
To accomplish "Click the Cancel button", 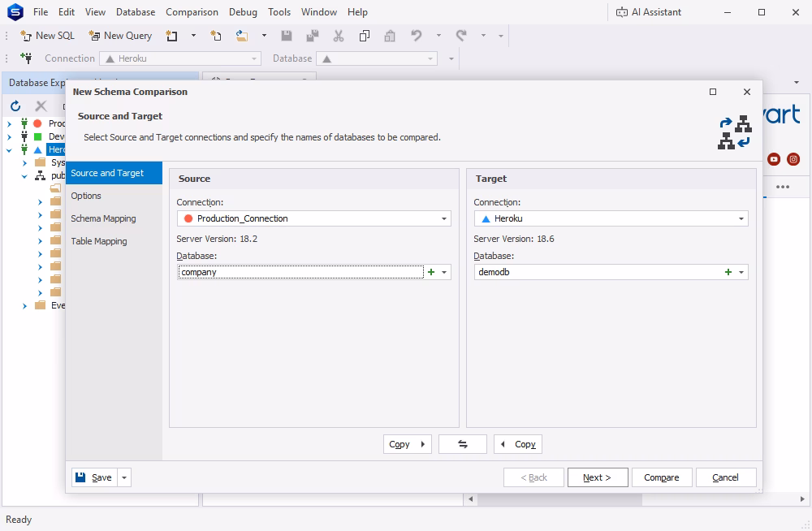I will 725,477.
